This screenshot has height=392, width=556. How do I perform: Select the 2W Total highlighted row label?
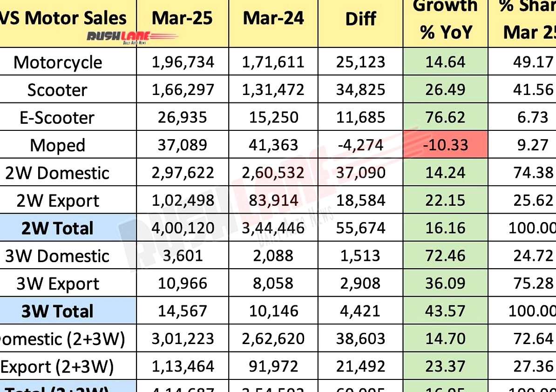pyautogui.click(x=57, y=228)
